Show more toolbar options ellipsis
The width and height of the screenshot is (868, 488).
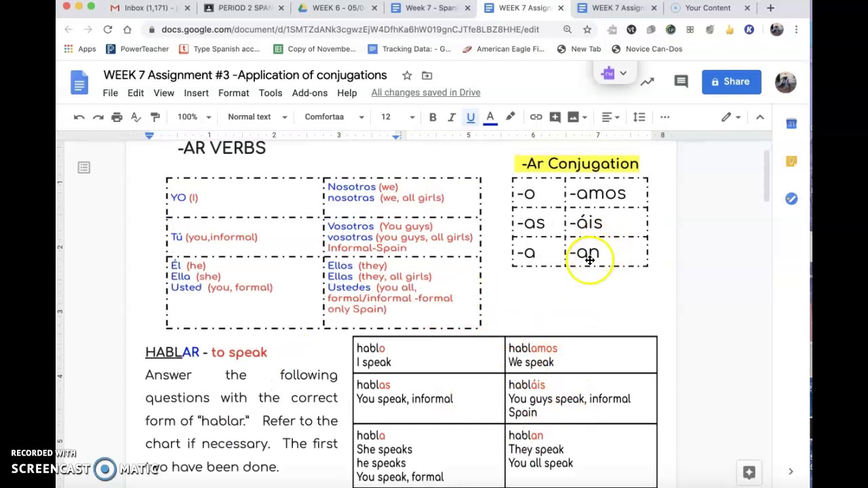[x=665, y=117]
